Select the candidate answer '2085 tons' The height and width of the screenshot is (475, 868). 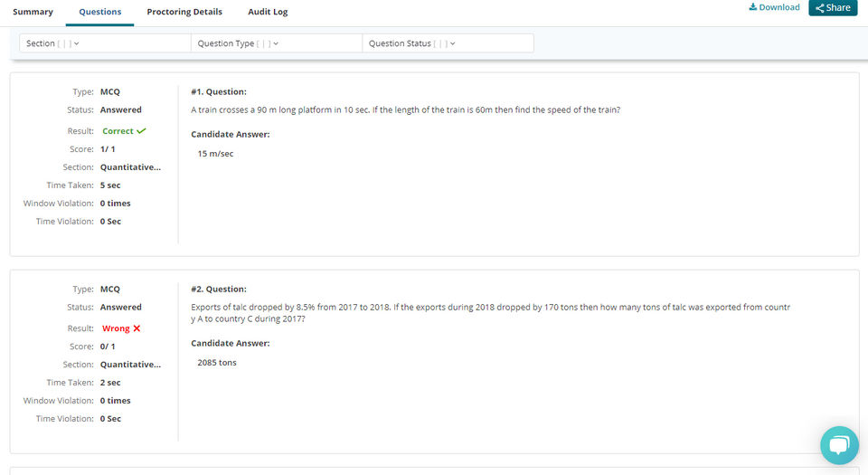(216, 363)
